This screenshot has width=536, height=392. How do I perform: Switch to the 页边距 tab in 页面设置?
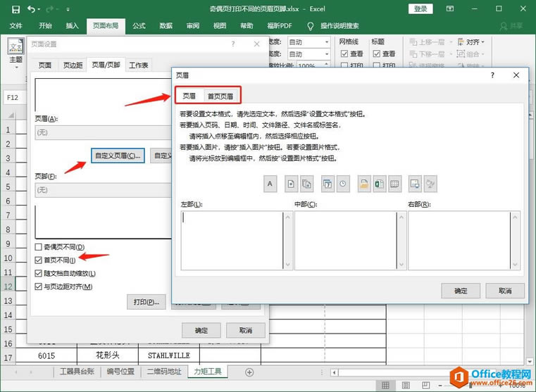point(73,65)
